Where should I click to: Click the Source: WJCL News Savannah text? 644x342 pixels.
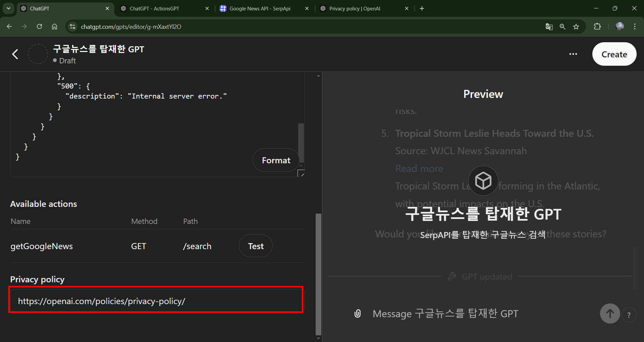461,151
